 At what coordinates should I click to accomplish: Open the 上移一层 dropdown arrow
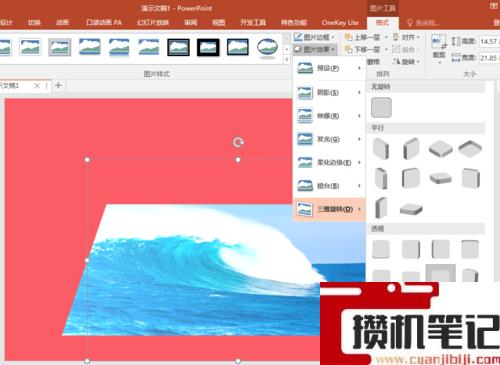pyautogui.click(x=386, y=37)
